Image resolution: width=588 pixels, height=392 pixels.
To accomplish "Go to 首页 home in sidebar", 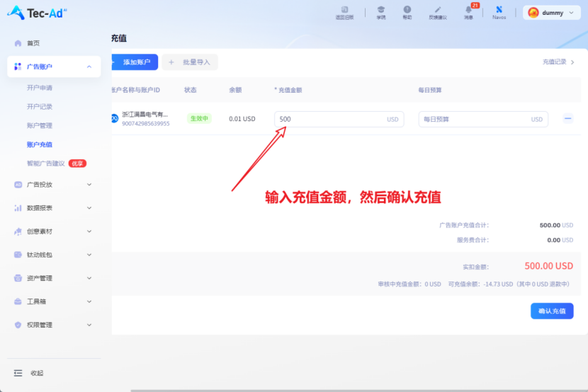I will tap(33, 43).
